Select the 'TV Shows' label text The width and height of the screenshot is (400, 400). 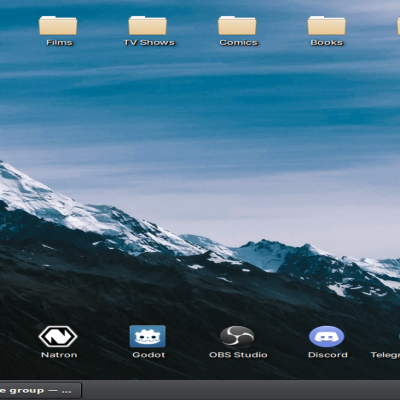149,43
